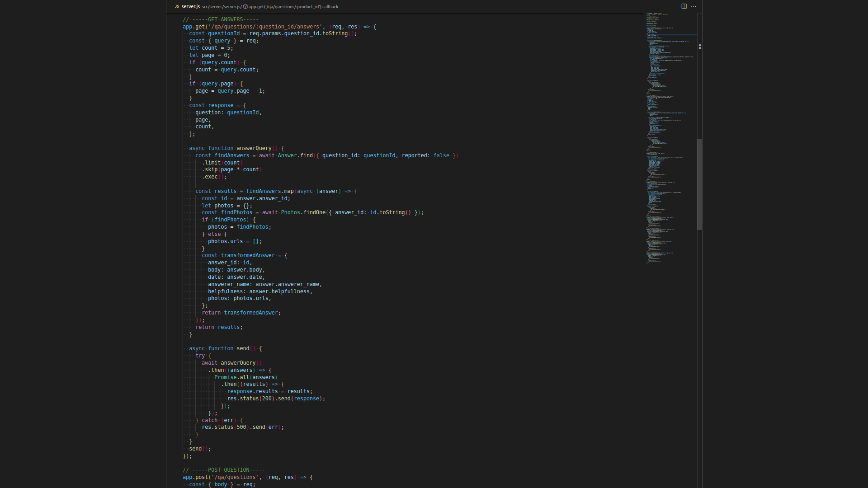Click the '.skip(page * count)' call
The width and height of the screenshot is (868, 488).
232,169
